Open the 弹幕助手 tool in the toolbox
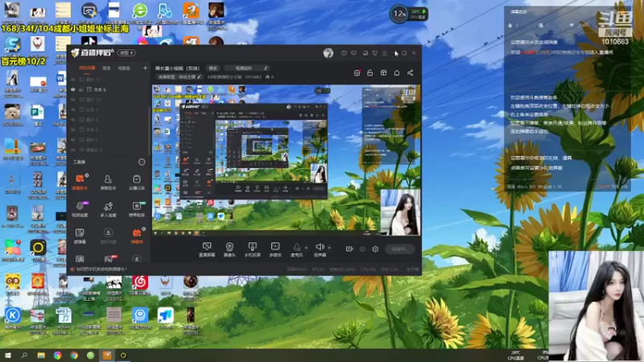Image resolution: width=644 pixels, height=362 pixels. pyautogui.click(x=80, y=182)
